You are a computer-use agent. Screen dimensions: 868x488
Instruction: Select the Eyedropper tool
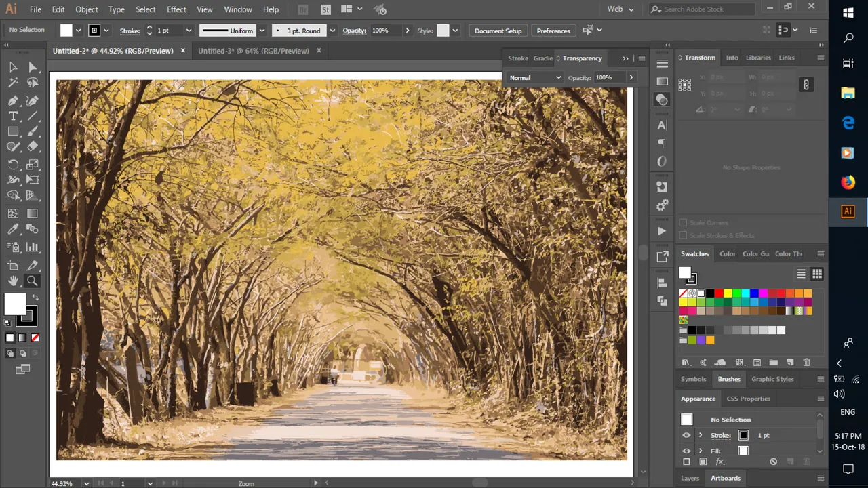[13, 230]
